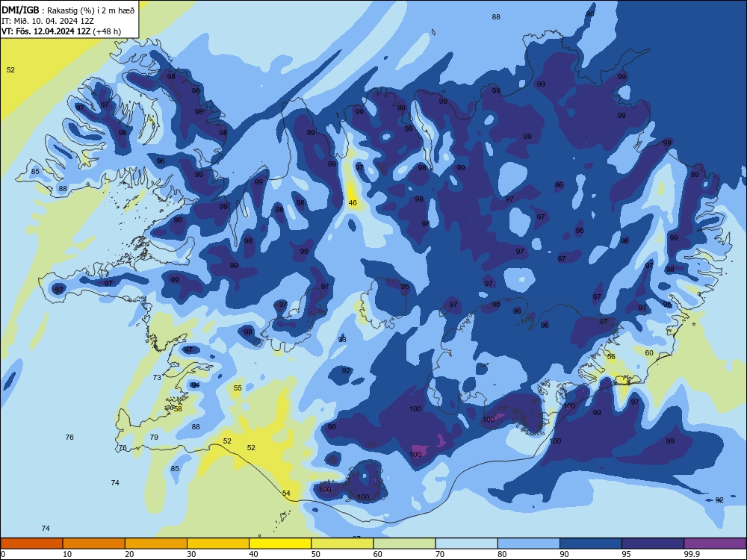
Task: Select the legend scale label 50
Action: [315, 554]
